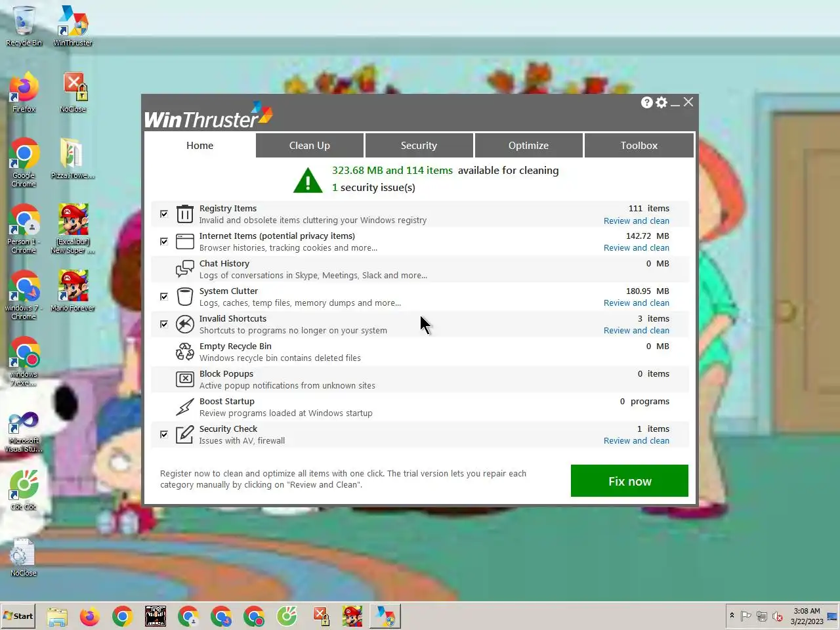The image size is (840, 630).
Task: Select windows 7 - Chrome desktop shortcut
Action: pos(24,295)
